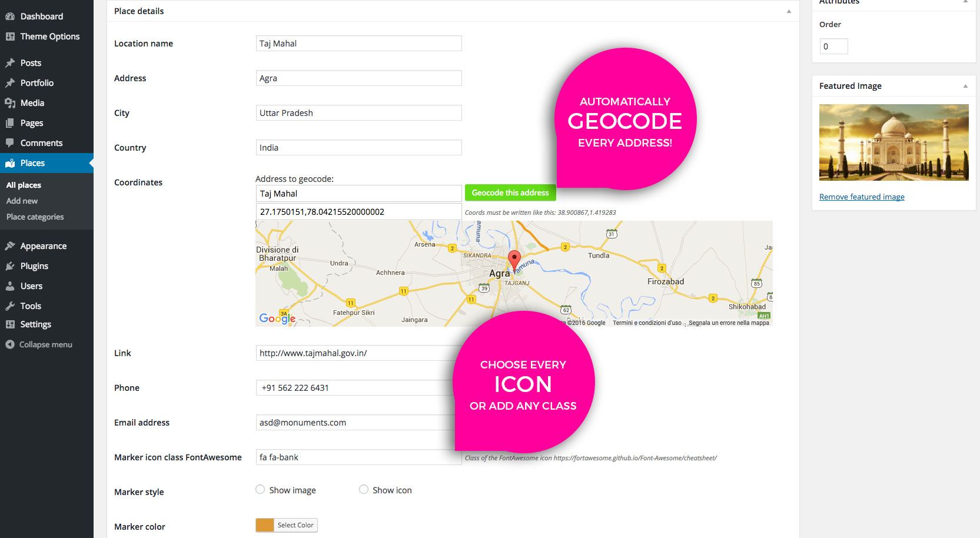Click the Media icon in sidebar
The width and height of the screenshot is (980, 538).
point(10,103)
